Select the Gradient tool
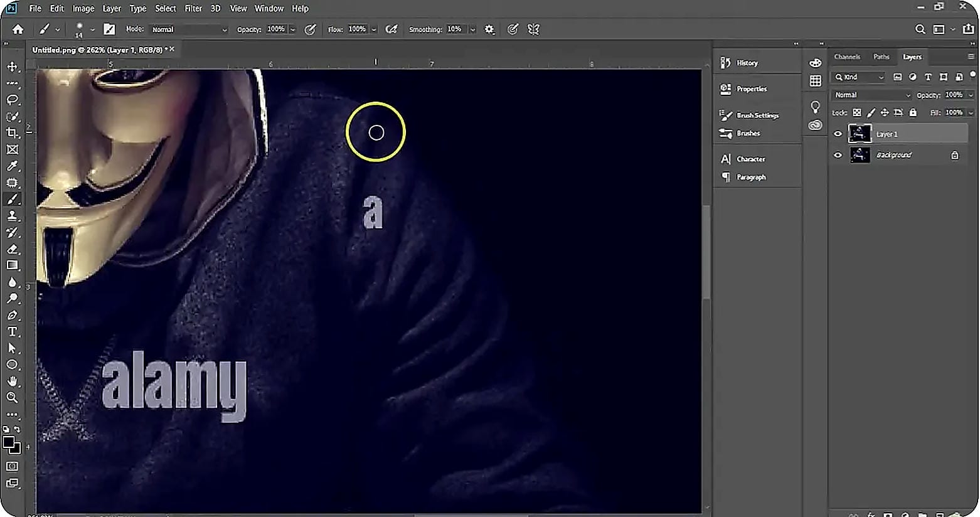980x517 pixels. (12, 265)
